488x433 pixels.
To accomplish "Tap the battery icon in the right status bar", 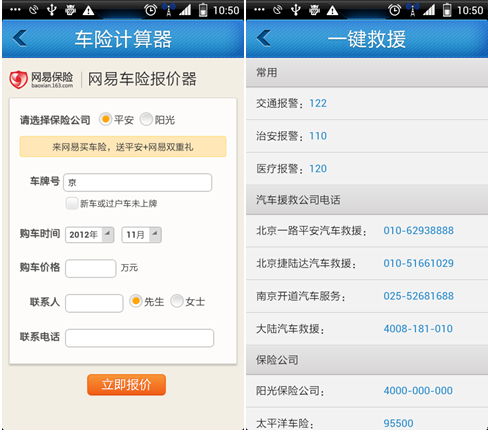I will 447,10.
